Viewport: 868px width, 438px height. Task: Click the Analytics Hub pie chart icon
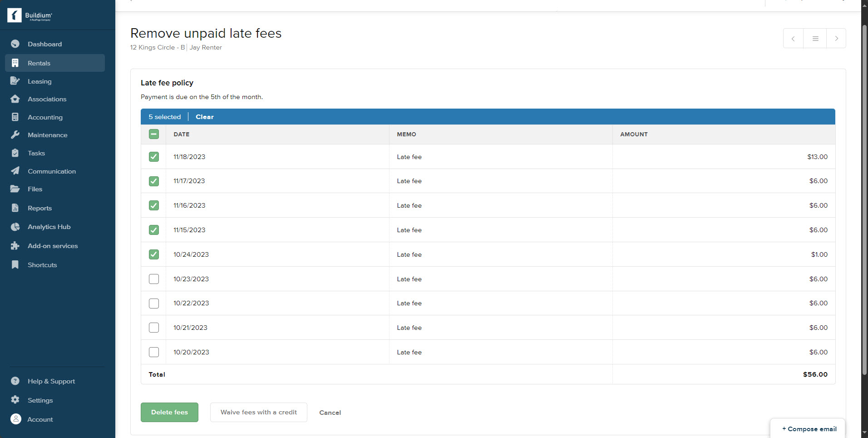click(15, 227)
